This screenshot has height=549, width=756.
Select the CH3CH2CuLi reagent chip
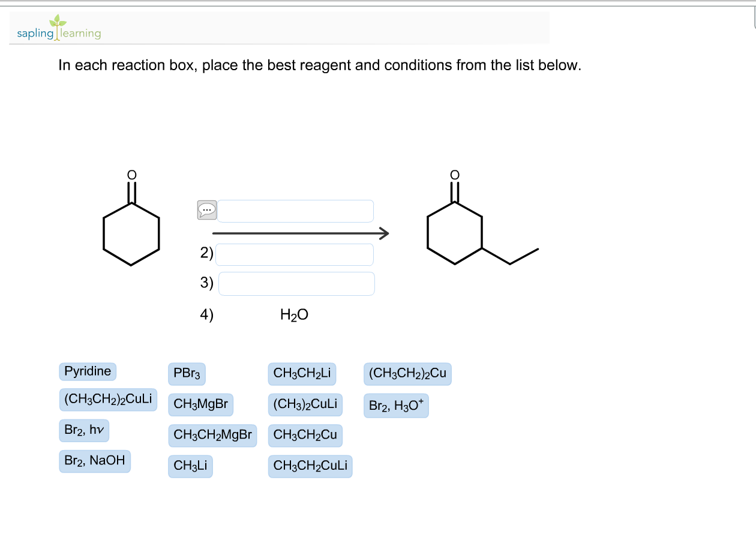click(310, 466)
